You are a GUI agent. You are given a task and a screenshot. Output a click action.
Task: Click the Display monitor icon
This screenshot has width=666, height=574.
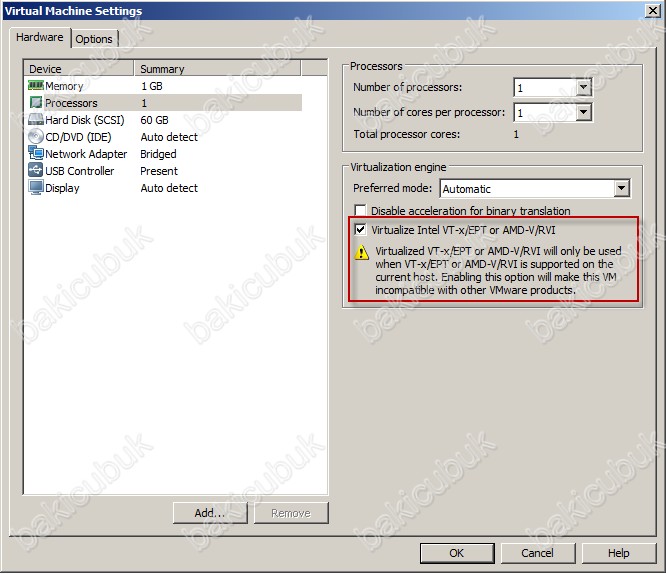(36, 187)
